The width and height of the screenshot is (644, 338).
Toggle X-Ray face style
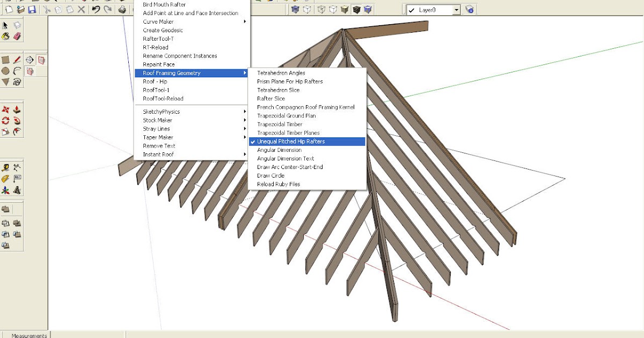295,9
